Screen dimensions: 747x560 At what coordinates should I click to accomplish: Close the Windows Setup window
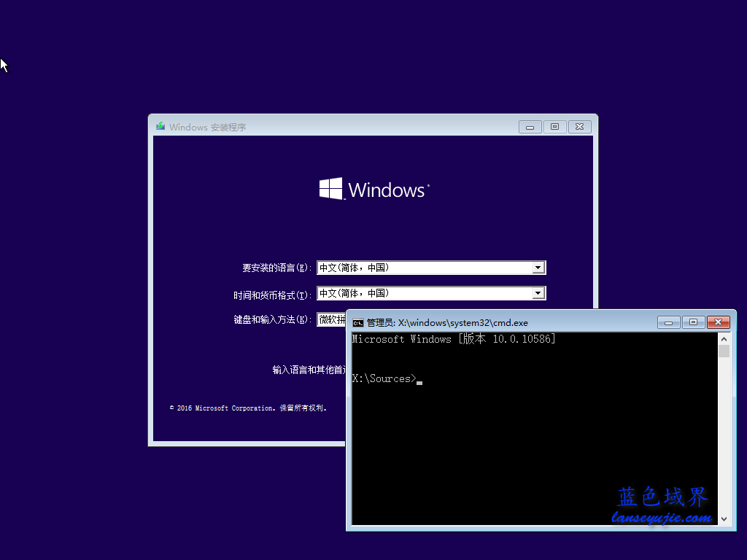pos(579,127)
